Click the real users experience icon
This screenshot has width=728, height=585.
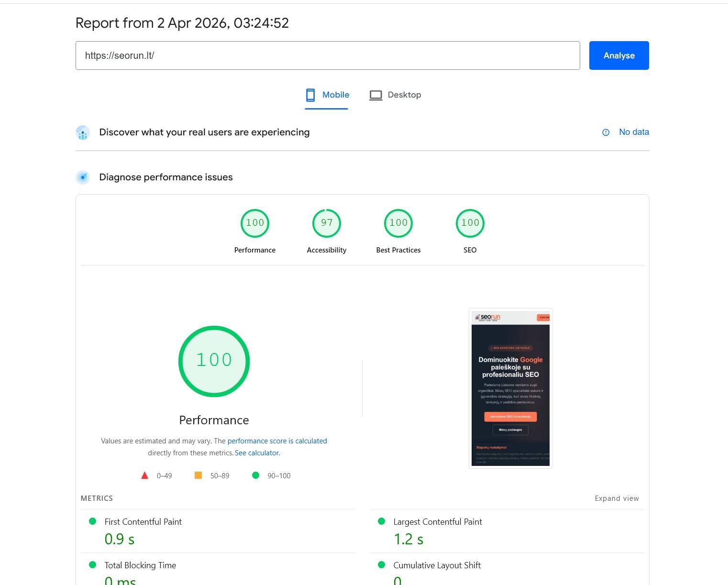83,132
